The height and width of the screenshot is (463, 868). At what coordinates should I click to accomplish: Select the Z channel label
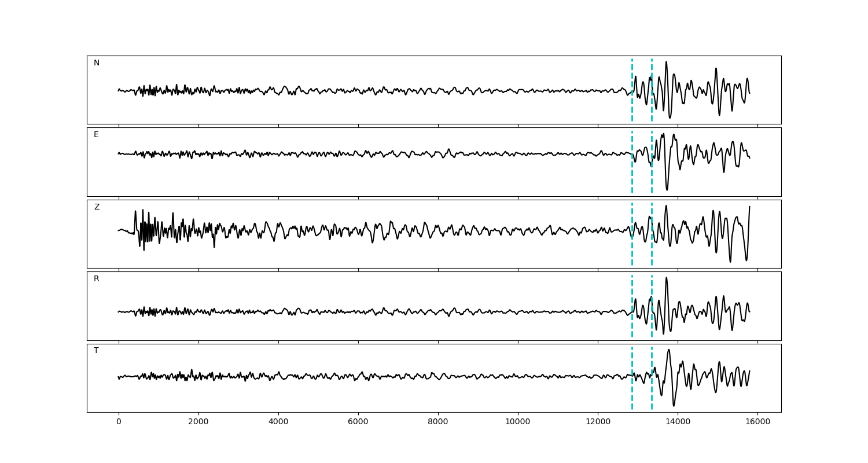click(97, 207)
